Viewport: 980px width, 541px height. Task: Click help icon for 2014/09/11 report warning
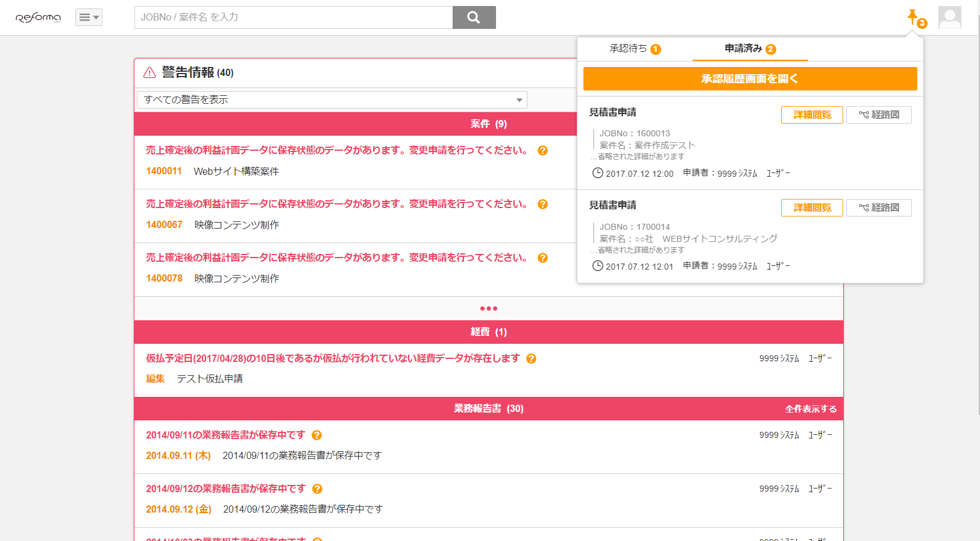pyautogui.click(x=316, y=435)
